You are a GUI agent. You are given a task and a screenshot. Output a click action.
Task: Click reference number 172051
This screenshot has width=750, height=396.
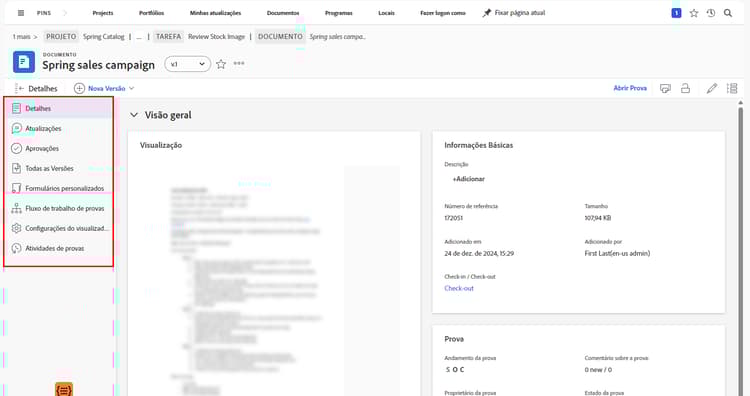(x=453, y=218)
